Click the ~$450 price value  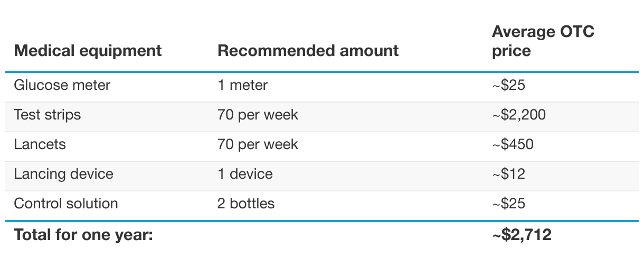point(513,144)
